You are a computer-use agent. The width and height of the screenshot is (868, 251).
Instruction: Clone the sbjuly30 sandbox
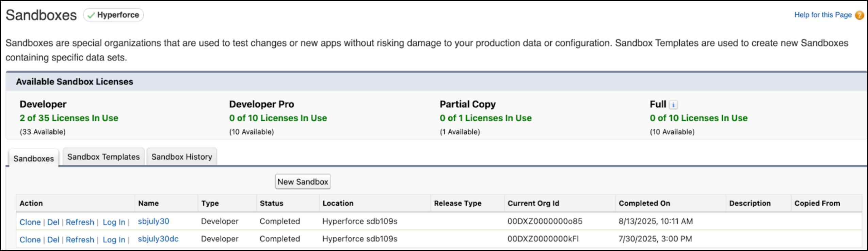[x=30, y=222]
